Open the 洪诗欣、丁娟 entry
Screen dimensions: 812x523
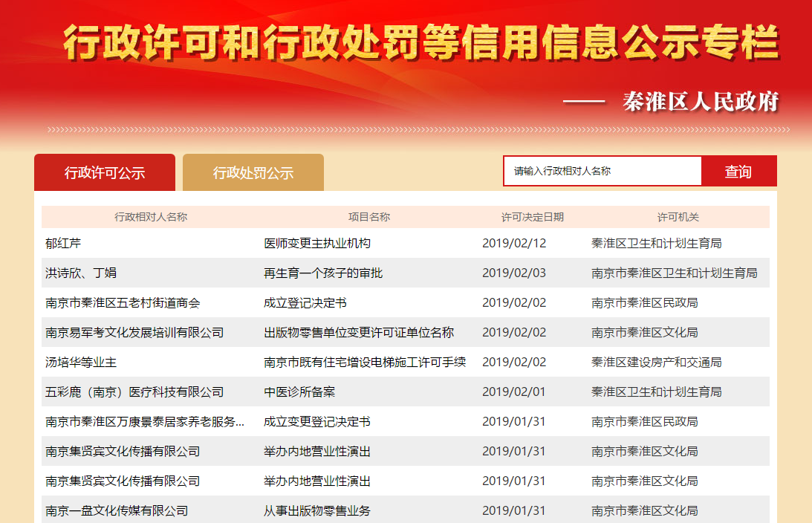pos(81,273)
